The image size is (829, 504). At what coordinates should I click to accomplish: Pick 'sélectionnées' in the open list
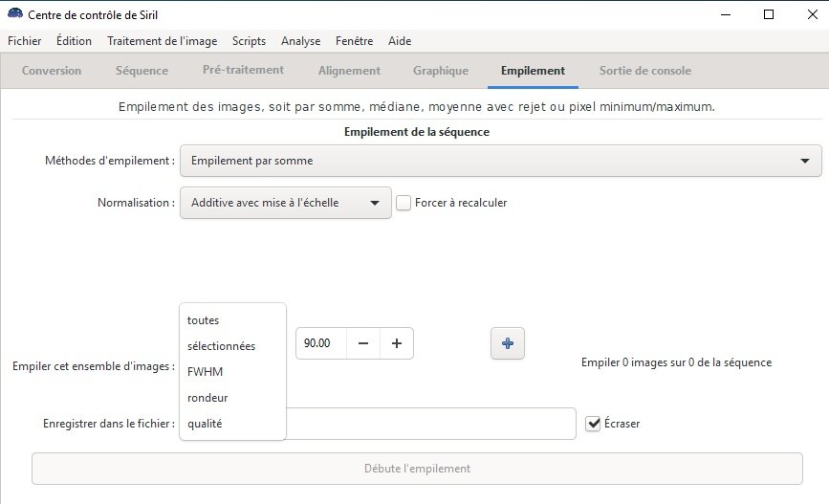coord(221,346)
